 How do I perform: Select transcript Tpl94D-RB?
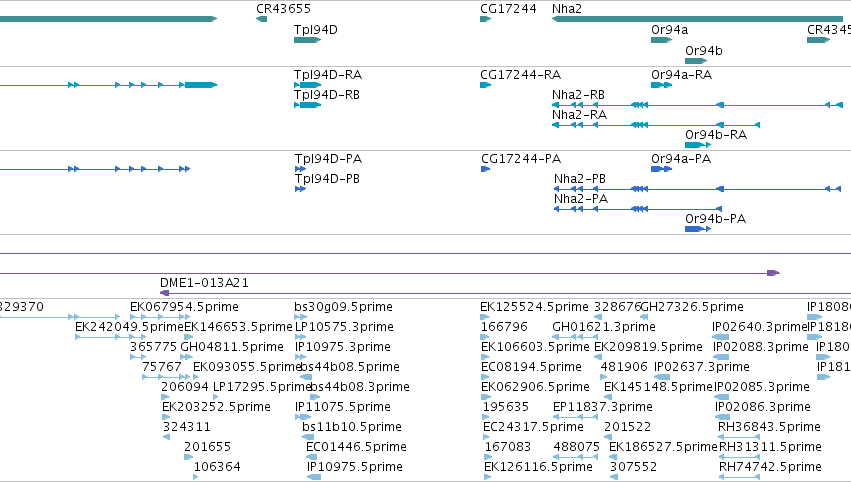click(x=327, y=94)
